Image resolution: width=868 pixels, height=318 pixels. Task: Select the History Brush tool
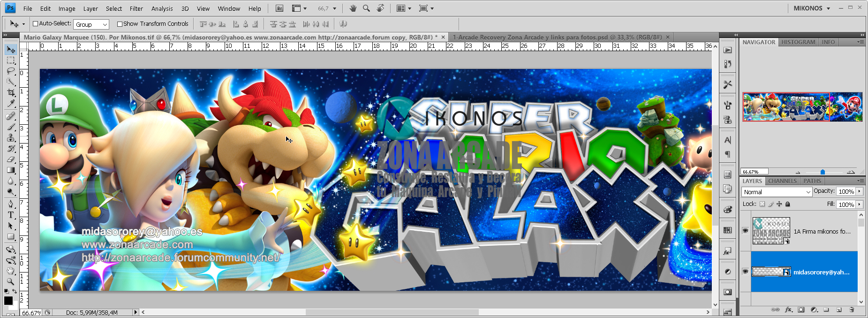click(11, 148)
